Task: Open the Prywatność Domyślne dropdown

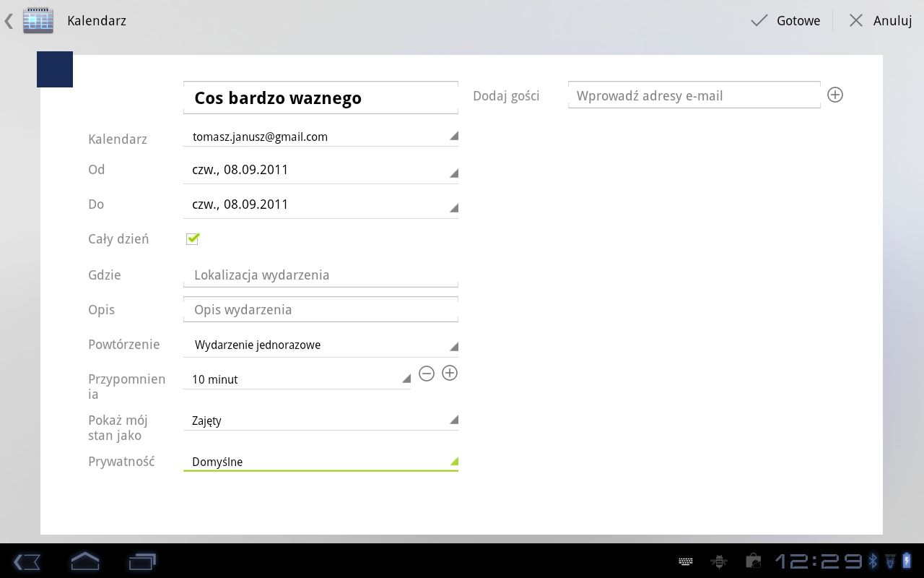Action: (321, 462)
